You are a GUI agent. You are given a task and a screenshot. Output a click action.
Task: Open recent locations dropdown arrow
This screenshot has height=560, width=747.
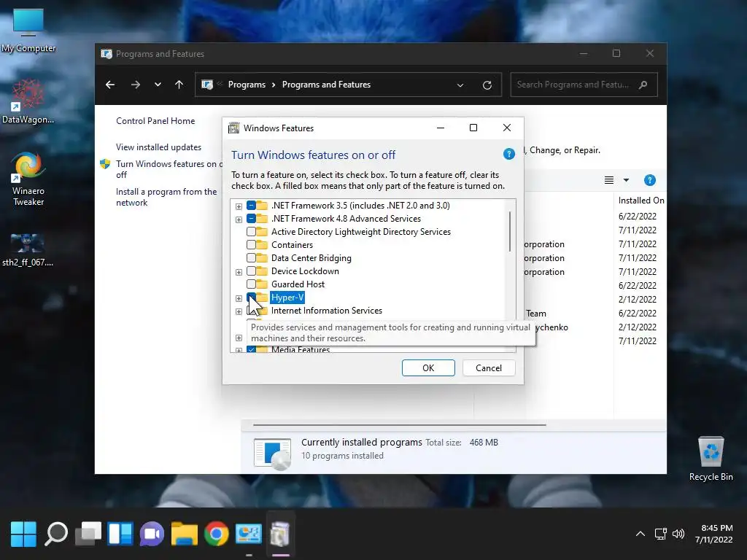click(158, 85)
